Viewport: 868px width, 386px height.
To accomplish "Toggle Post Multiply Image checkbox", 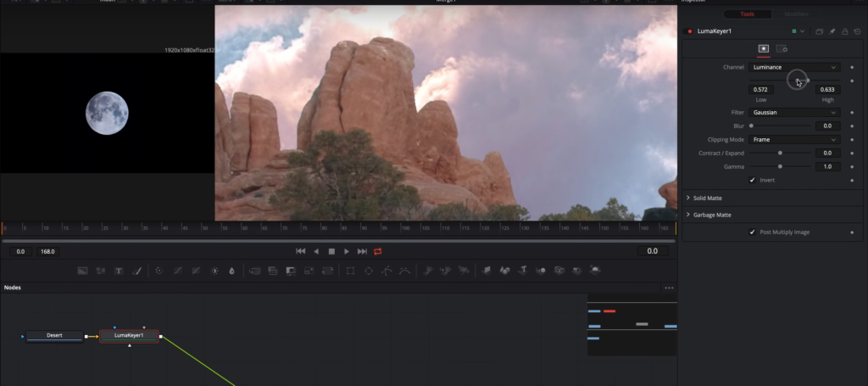I will 753,232.
